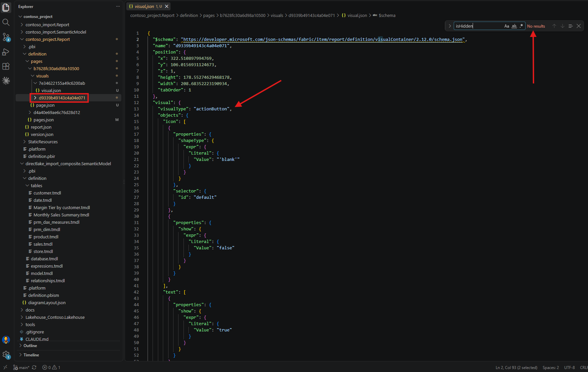Open CLAUDE.md file
588x372 pixels.
(37, 339)
